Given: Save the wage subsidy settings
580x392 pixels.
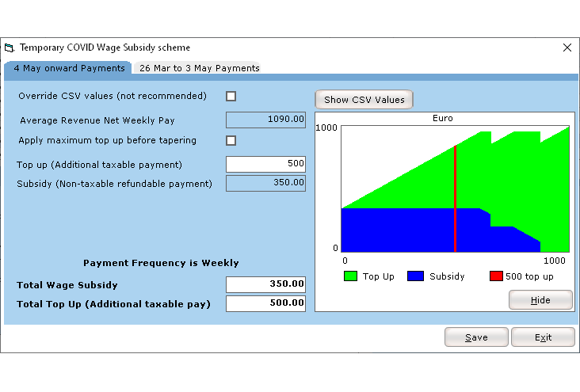Looking at the screenshot, I should tap(476, 337).
